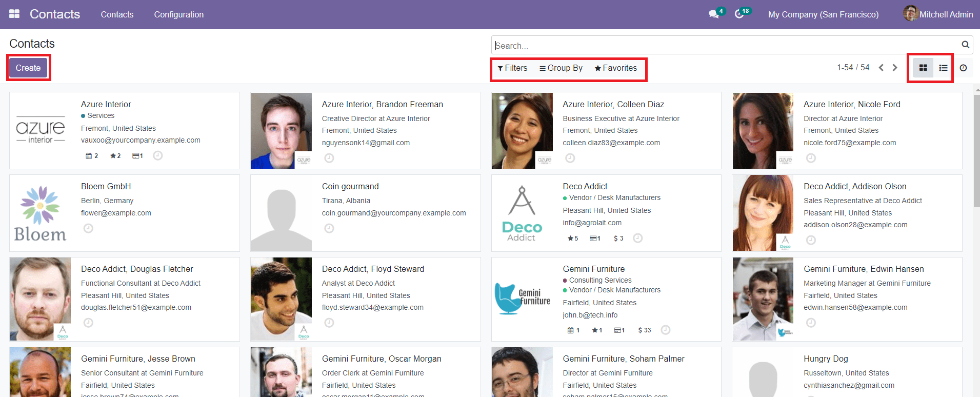Open invoiced amount $ 33 on Gemini Furniture
980x397 pixels.
coord(645,330)
